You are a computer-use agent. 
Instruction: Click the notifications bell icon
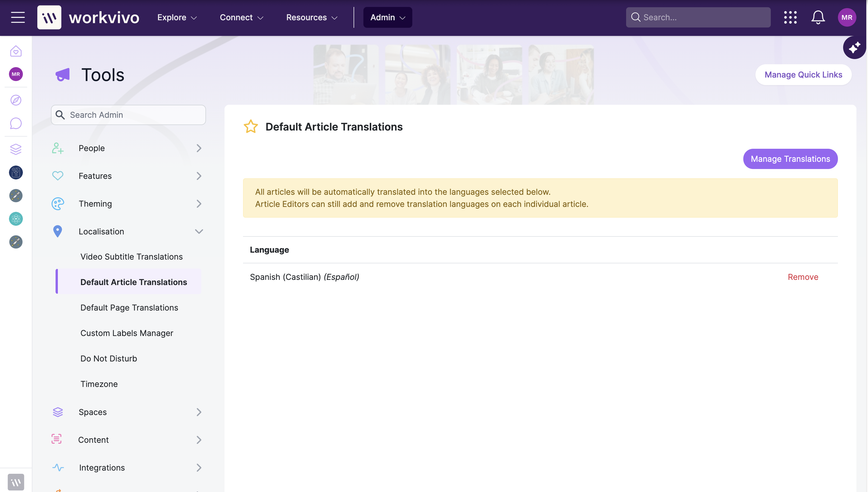click(x=818, y=17)
